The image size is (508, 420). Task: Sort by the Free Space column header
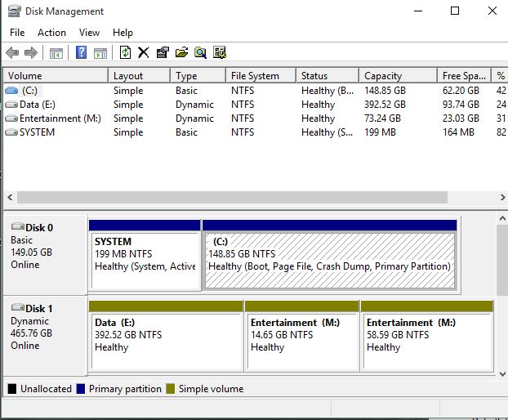pyautogui.click(x=464, y=75)
